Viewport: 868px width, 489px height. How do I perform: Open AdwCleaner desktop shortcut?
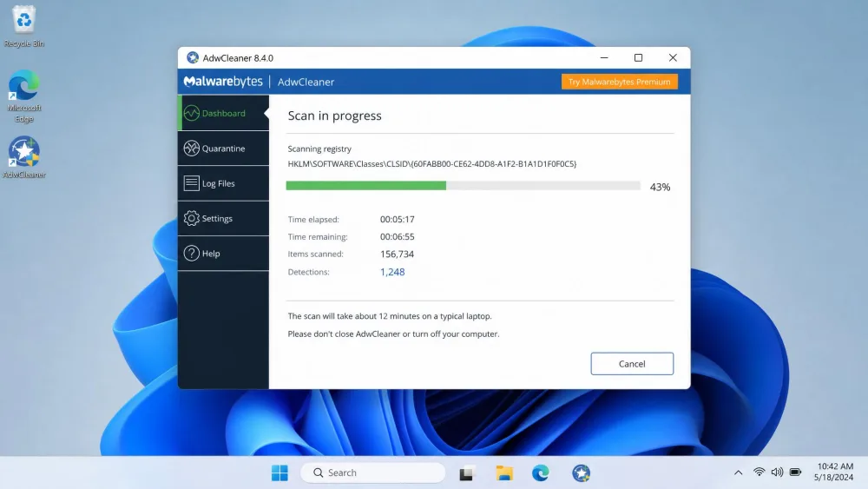23,157
